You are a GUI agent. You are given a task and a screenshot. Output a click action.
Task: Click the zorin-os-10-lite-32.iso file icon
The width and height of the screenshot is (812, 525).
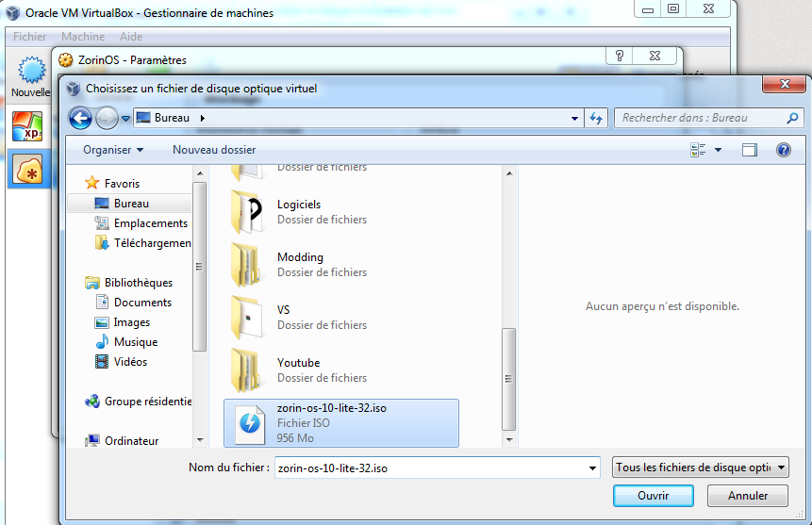pos(250,423)
